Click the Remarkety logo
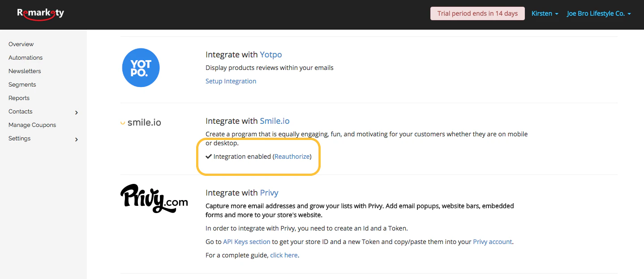Image resolution: width=644 pixels, height=279 pixels. [x=40, y=14]
